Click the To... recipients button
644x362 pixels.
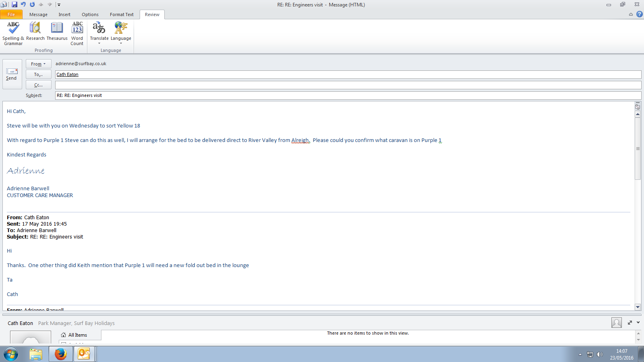pyautogui.click(x=39, y=74)
